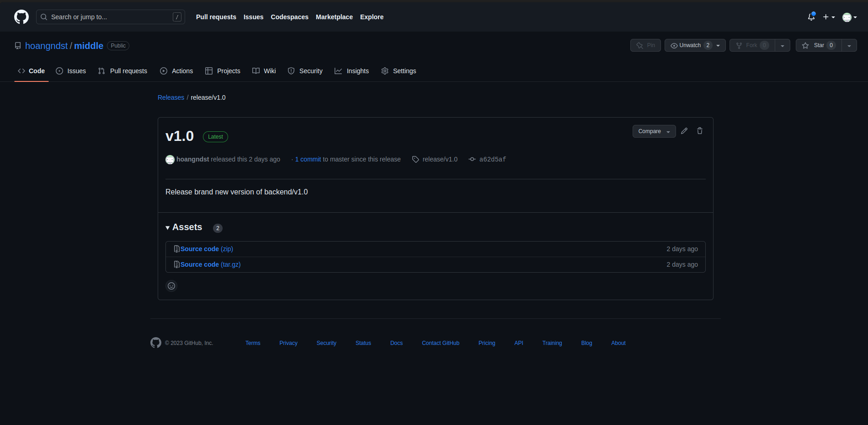Open Terms footer link
This screenshot has width=868, height=425.
(x=253, y=343)
